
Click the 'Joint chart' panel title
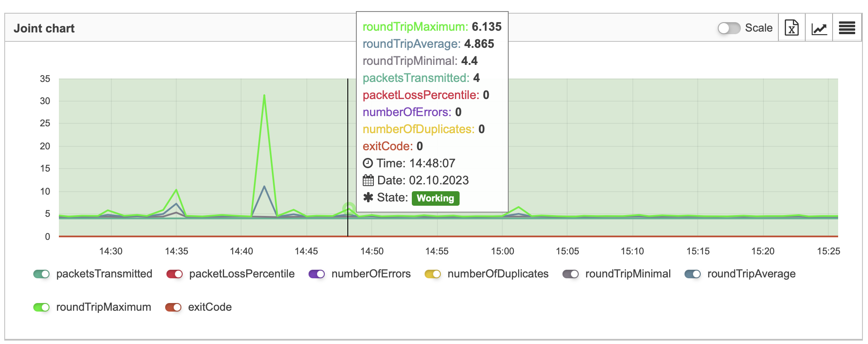tap(44, 29)
